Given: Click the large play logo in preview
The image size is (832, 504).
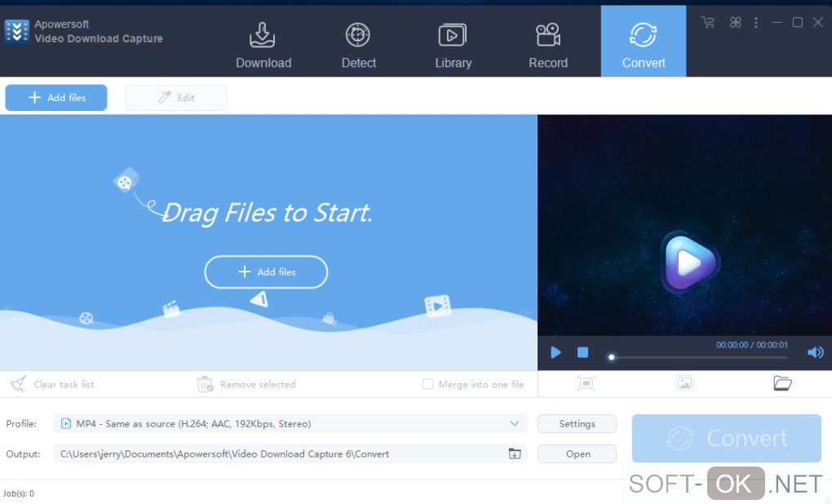Looking at the screenshot, I should coord(689,262).
